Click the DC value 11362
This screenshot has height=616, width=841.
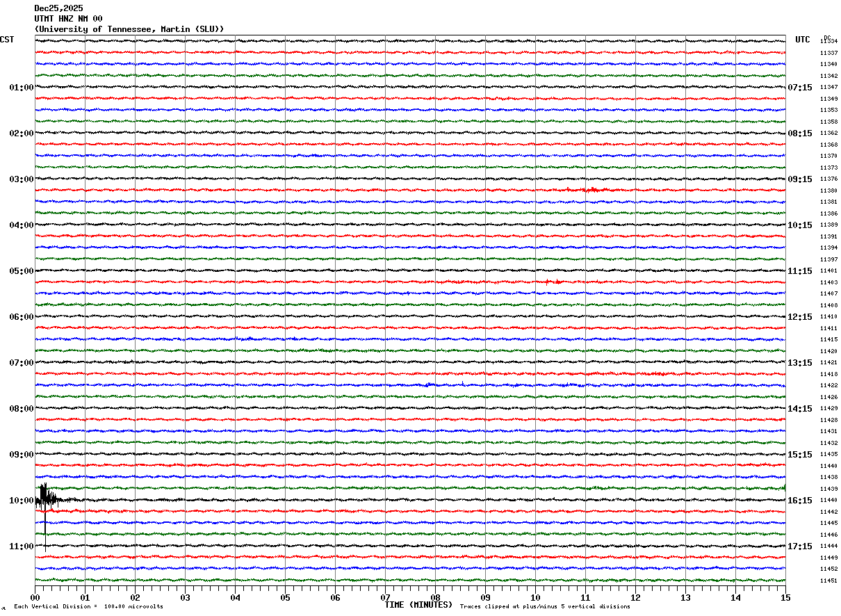[828, 133]
